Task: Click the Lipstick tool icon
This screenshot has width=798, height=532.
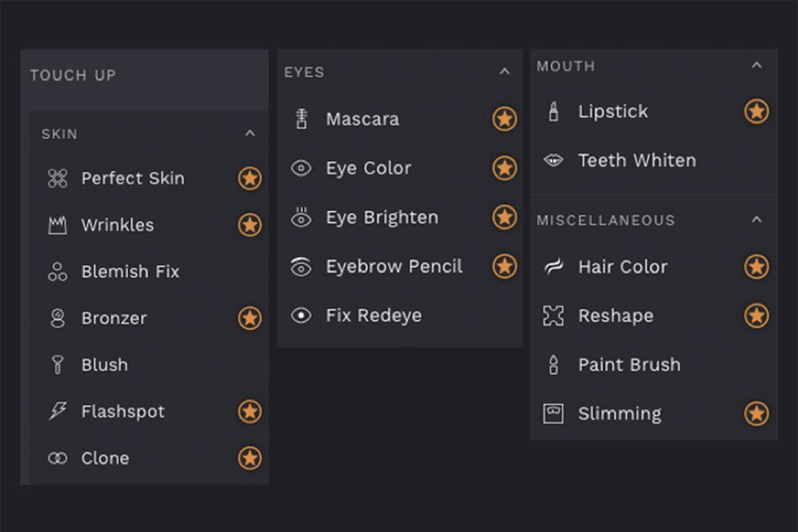Action: point(554,111)
